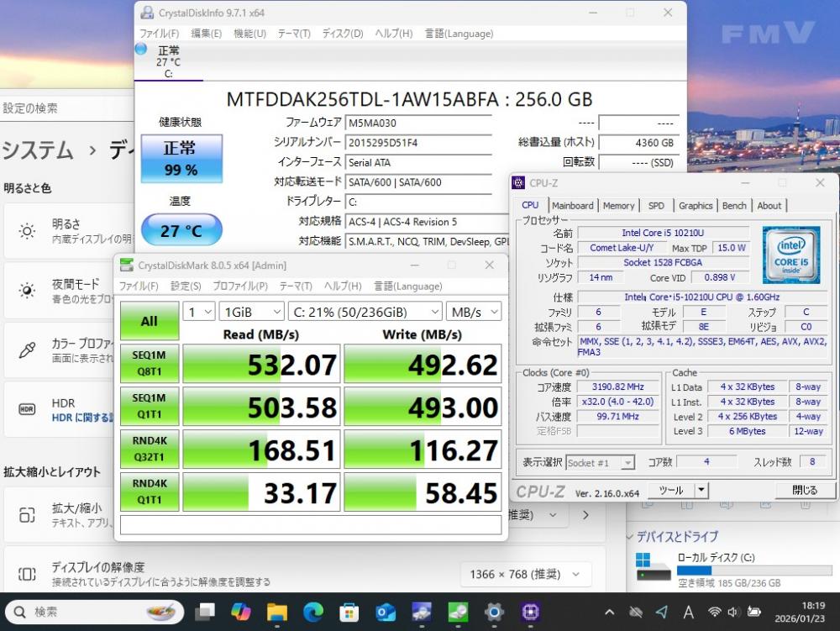Open Microsoft Store taskbar icon
This screenshot has width=840, height=631.
coord(349,612)
